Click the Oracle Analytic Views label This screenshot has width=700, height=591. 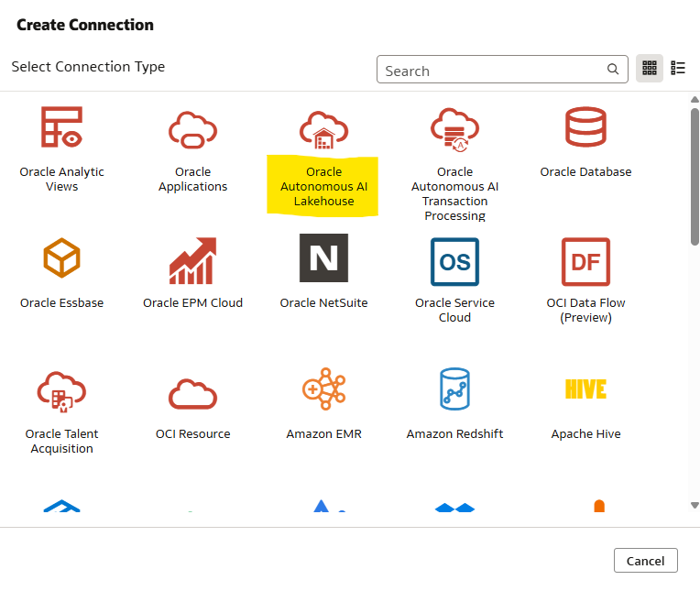(x=61, y=179)
